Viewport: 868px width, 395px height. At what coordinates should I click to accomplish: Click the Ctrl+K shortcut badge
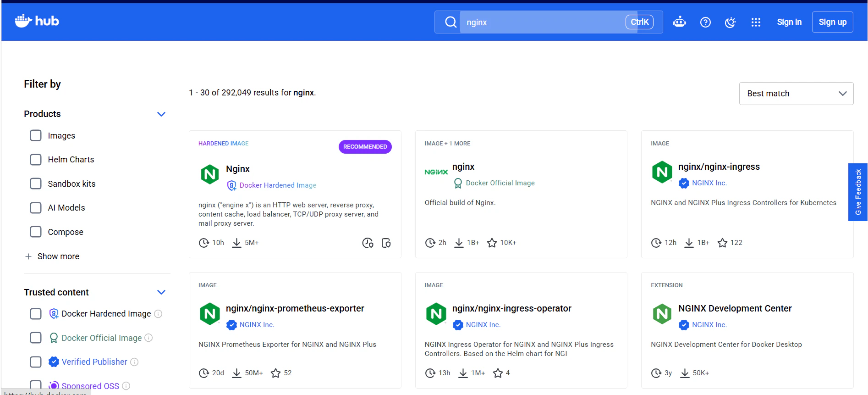point(639,22)
